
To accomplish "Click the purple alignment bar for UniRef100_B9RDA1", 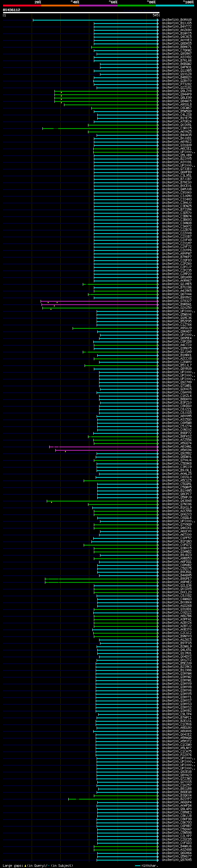I will tap(100, 304).
